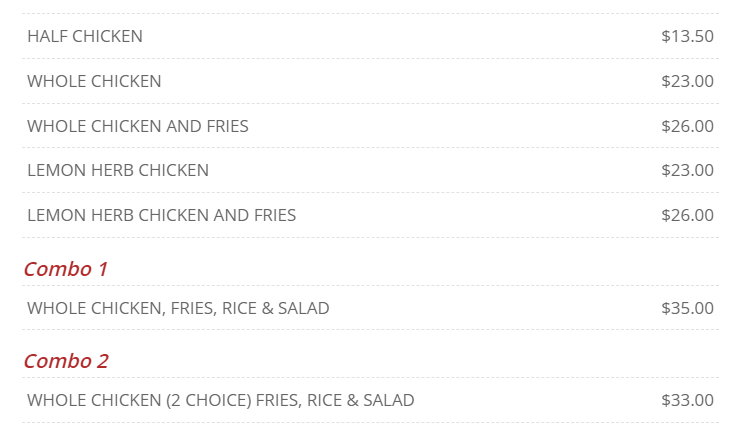Click the LEMON HERB CHICKEN item name
750x438 pixels.
pyautogui.click(x=118, y=171)
